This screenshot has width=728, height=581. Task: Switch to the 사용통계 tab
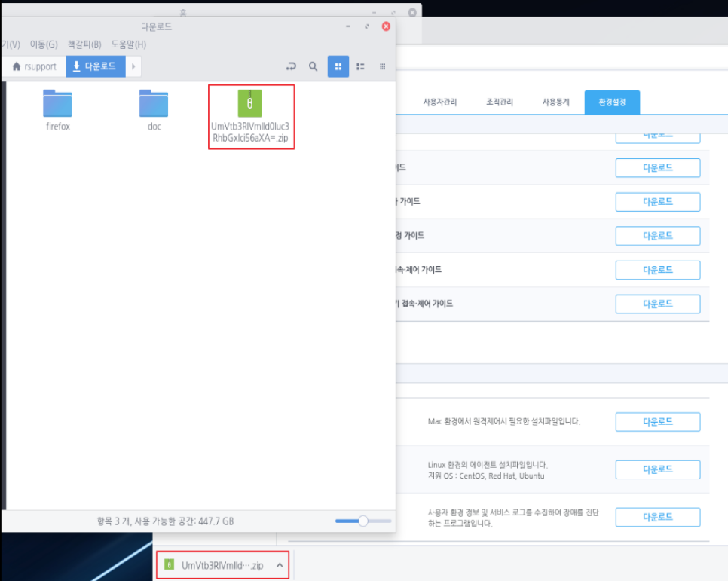click(556, 102)
